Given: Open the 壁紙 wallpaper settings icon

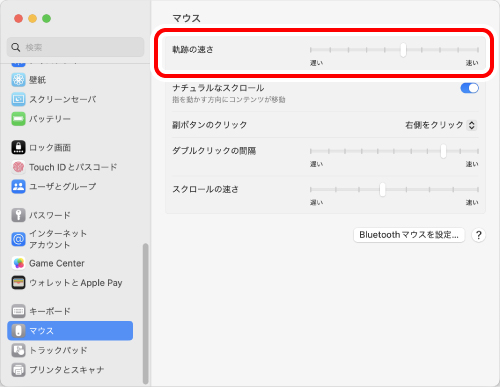Looking at the screenshot, I should pos(18,80).
